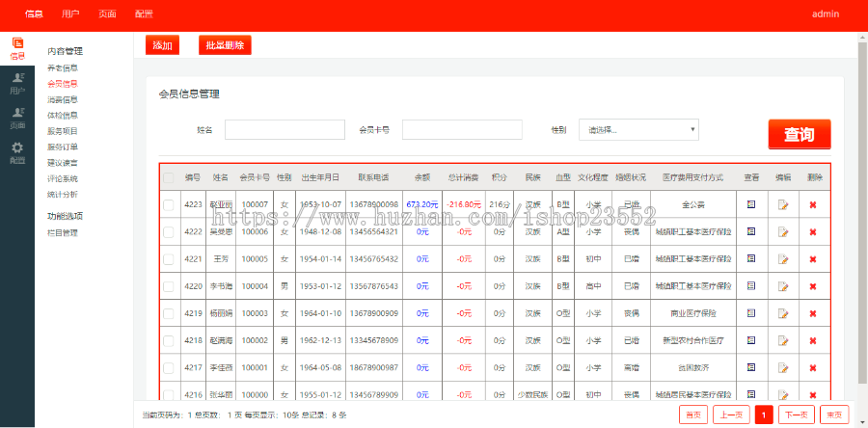Viewport: 868px width, 428px height.
Task: Check the checkbox for row 4223
Action: pos(169,204)
